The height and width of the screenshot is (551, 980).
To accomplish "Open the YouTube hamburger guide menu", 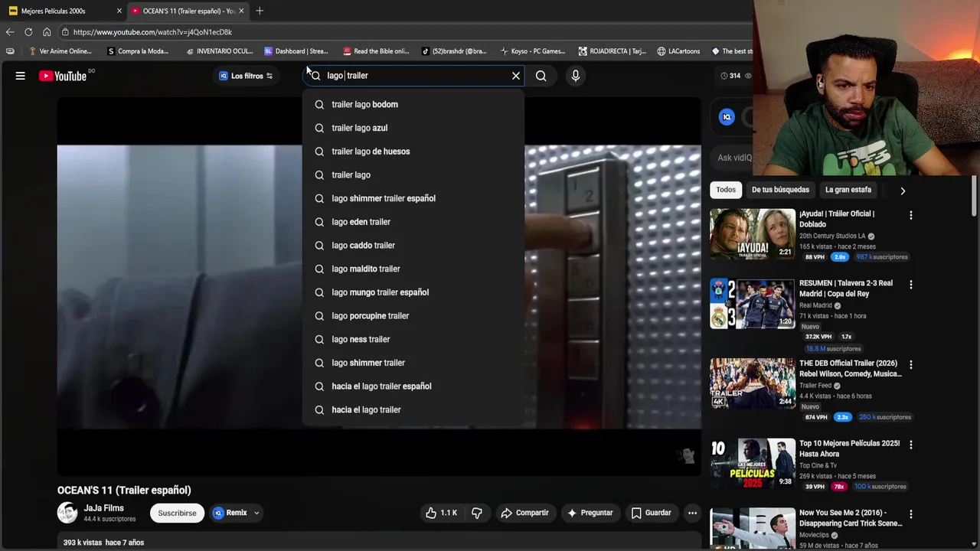I will coord(21,76).
